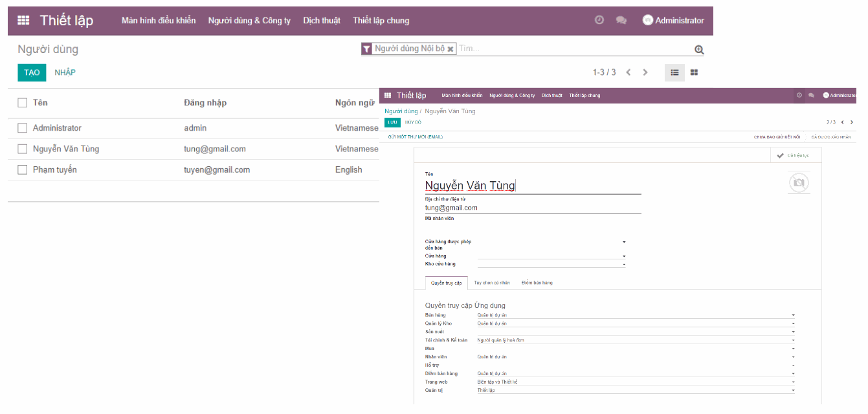Remove the Người dùng Nội bộ filter

pyautogui.click(x=451, y=49)
